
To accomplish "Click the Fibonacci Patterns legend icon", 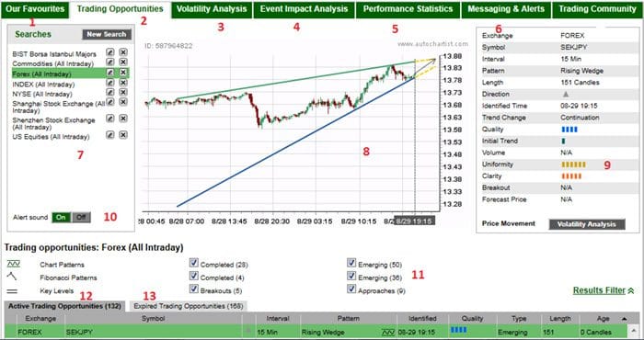I will pos(12,276).
